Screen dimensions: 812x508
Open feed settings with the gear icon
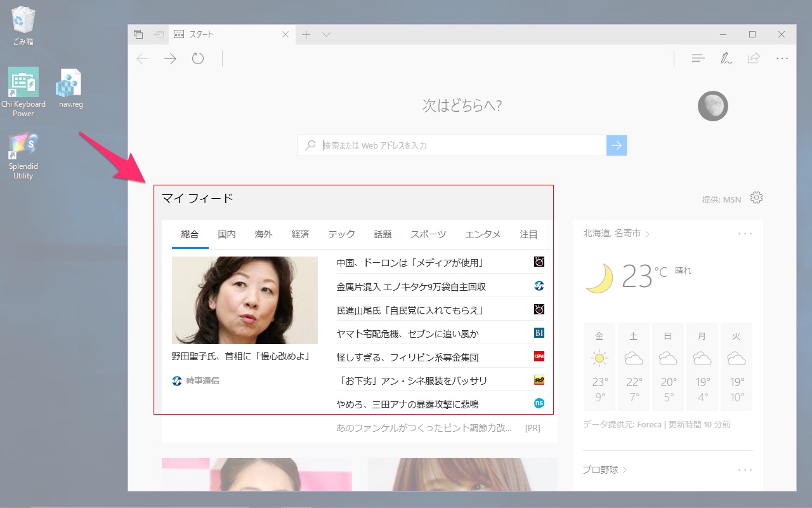click(x=756, y=197)
